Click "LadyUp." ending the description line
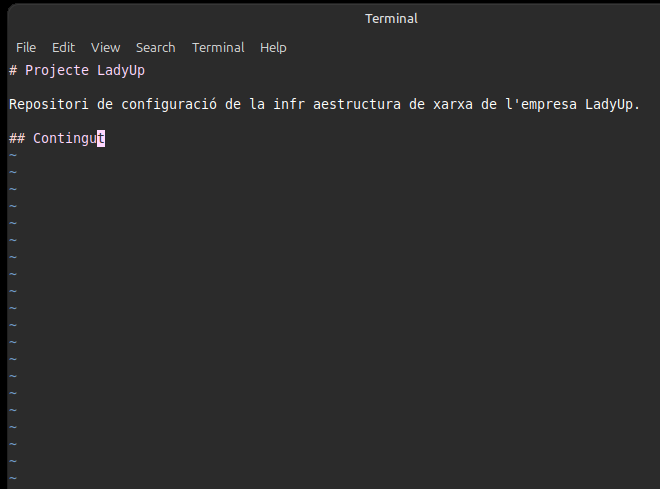The width and height of the screenshot is (660, 489). [612, 105]
